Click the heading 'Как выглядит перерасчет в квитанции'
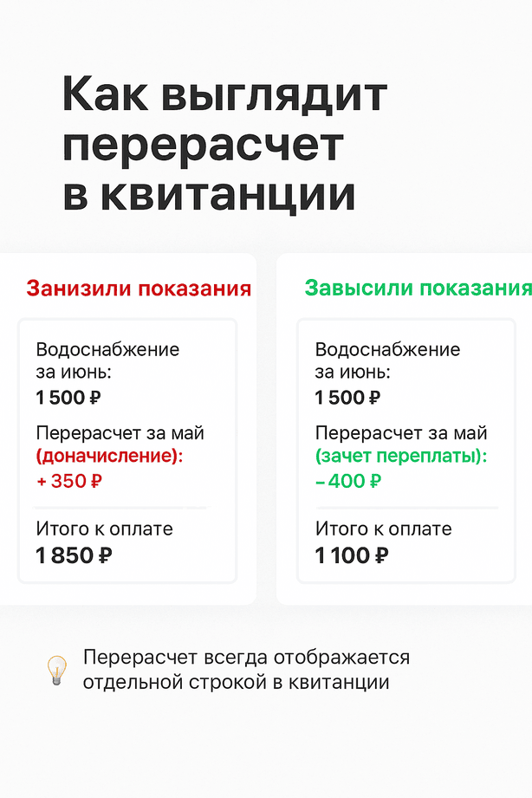532x798 pixels. coord(224,144)
